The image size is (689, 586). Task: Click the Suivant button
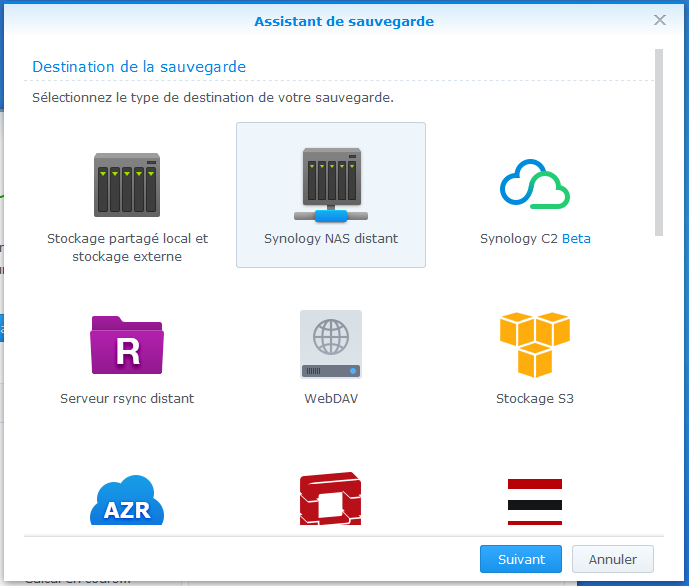point(520,559)
